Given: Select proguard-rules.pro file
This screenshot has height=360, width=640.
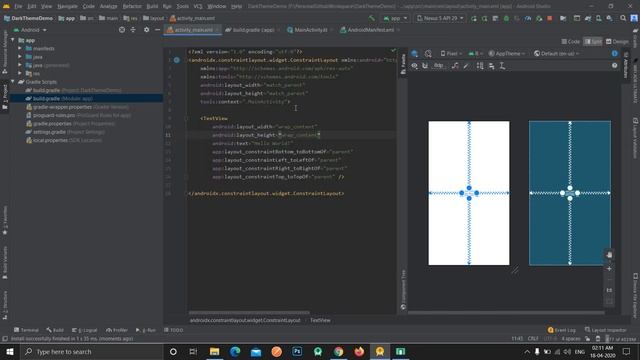Looking at the screenshot, I should [x=78, y=115].
